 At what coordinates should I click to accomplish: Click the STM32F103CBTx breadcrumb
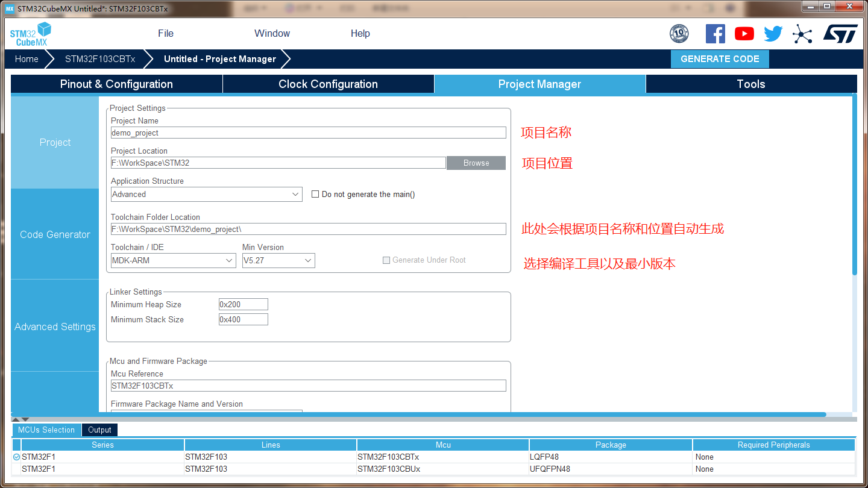tap(100, 59)
